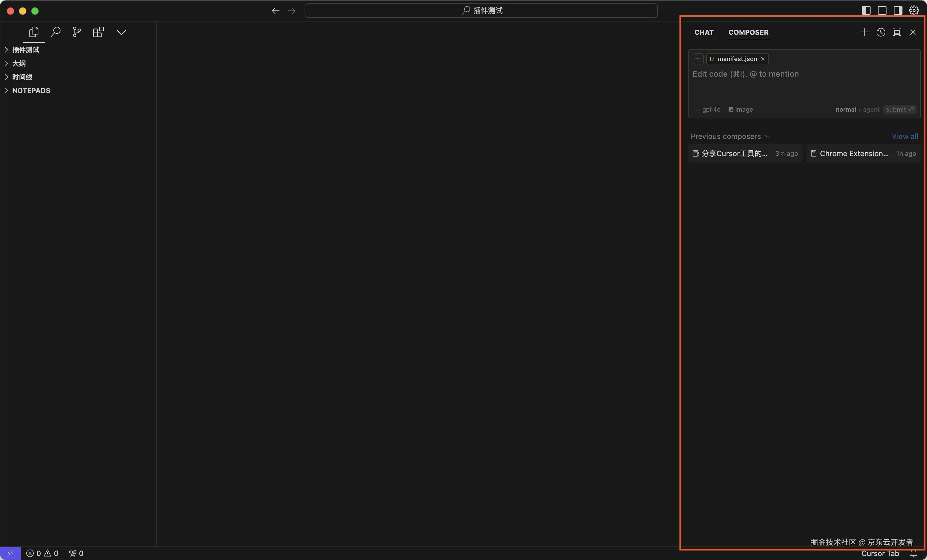The image size is (927, 560).
Task: Open the Source Control view
Action: pyautogui.click(x=77, y=32)
